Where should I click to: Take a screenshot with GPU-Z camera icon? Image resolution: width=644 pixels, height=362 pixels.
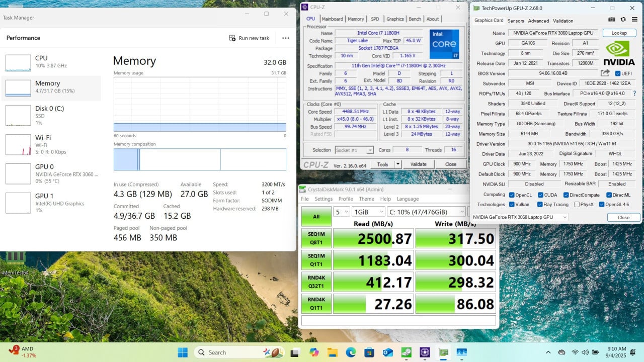[612, 20]
